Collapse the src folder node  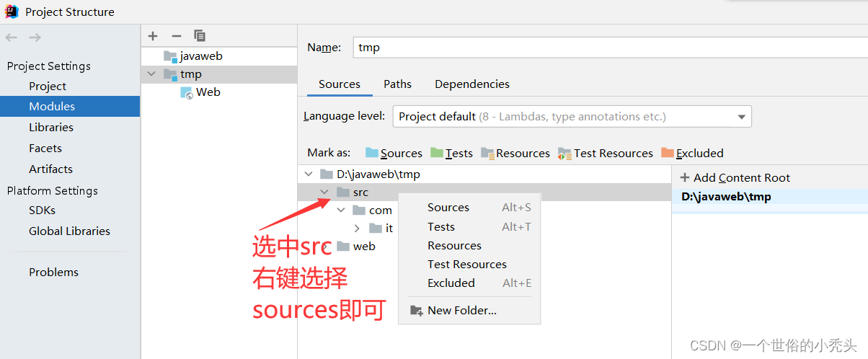(325, 192)
